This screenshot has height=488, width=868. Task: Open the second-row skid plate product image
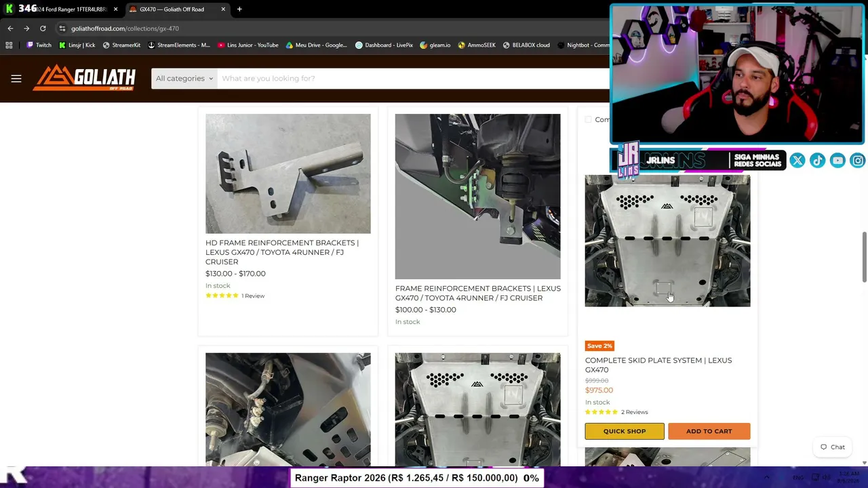pyautogui.click(x=478, y=409)
